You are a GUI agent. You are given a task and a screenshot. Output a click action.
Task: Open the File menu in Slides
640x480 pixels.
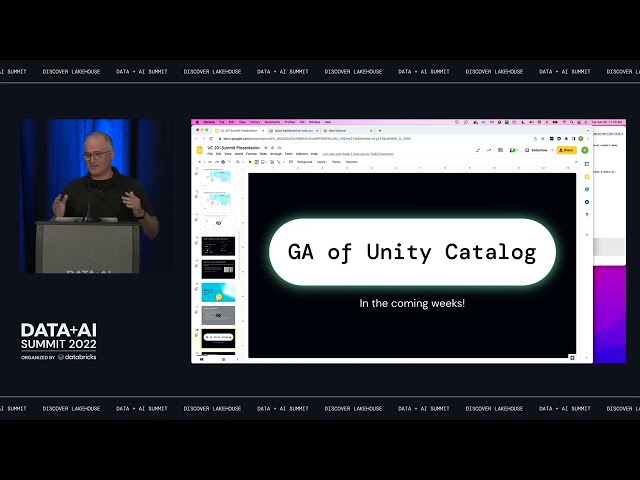click(210, 154)
